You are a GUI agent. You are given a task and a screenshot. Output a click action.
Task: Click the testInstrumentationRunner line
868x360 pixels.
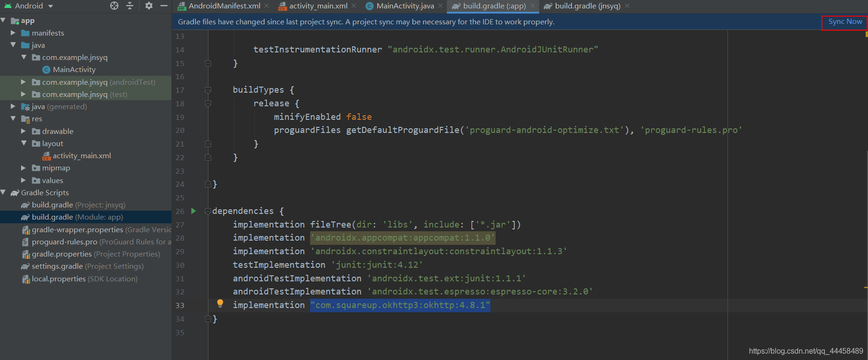tap(426, 50)
